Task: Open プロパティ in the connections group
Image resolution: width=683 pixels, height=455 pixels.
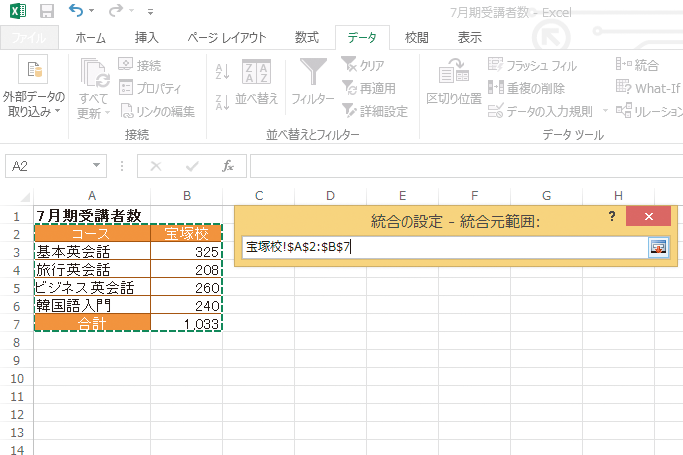Action: tap(150, 88)
